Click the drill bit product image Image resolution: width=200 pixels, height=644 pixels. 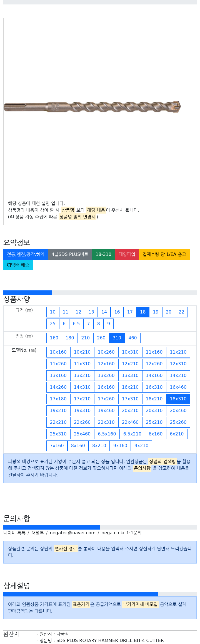tap(92, 107)
